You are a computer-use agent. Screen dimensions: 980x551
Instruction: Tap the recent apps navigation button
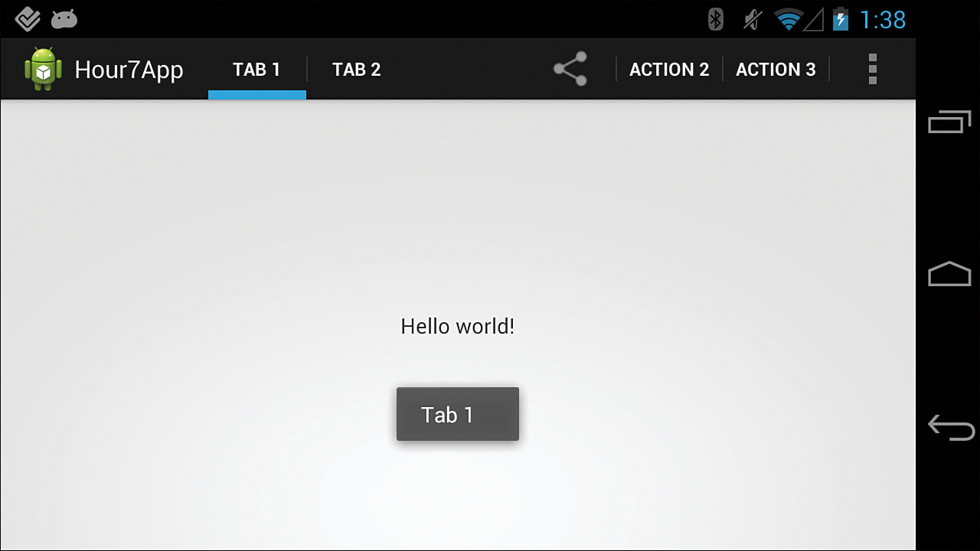pos(949,122)
